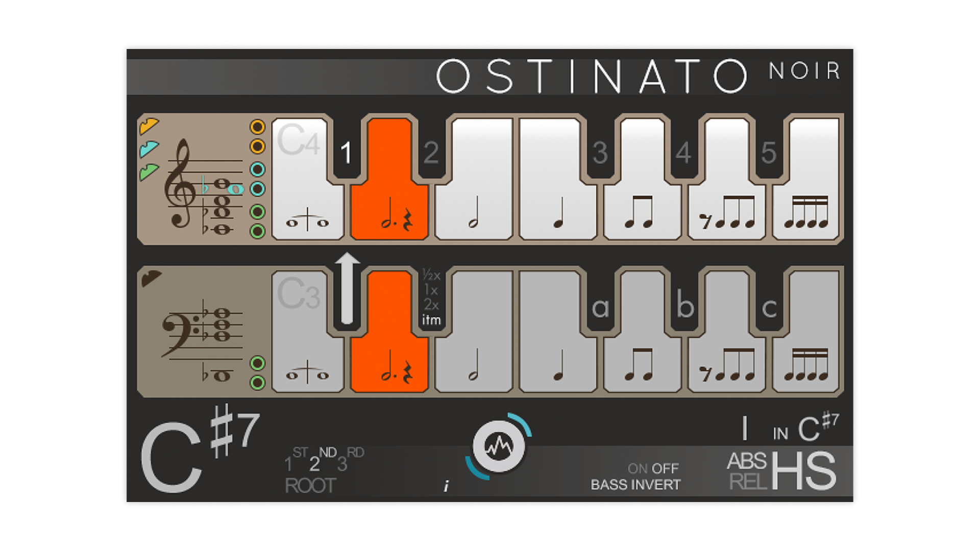980x551 pixels.
Task: Click the upward link arrow between rows
Action: click(x=348, y=288)
